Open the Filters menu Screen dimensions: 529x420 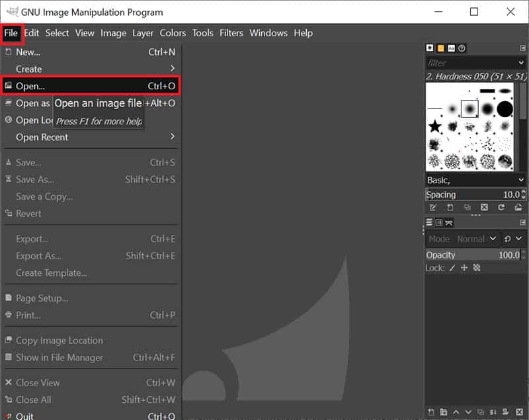point(231,33)
